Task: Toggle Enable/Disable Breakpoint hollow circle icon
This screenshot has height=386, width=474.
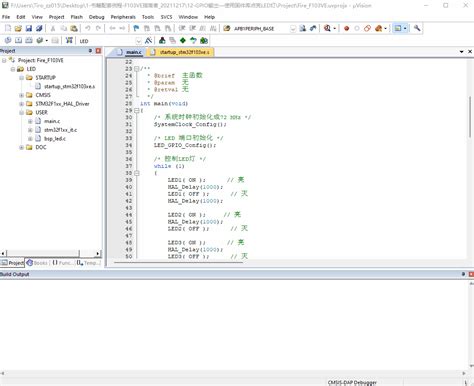Action: pos(357,28)
